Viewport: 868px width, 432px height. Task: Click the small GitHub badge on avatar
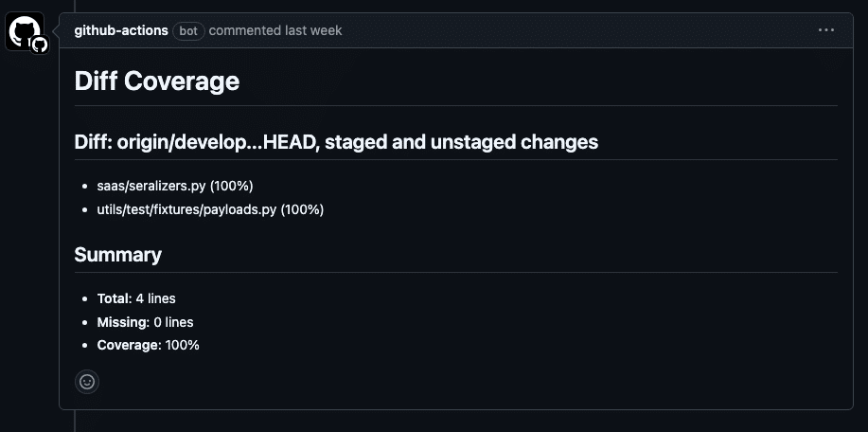pyautogui.click(x=40, y=45)
